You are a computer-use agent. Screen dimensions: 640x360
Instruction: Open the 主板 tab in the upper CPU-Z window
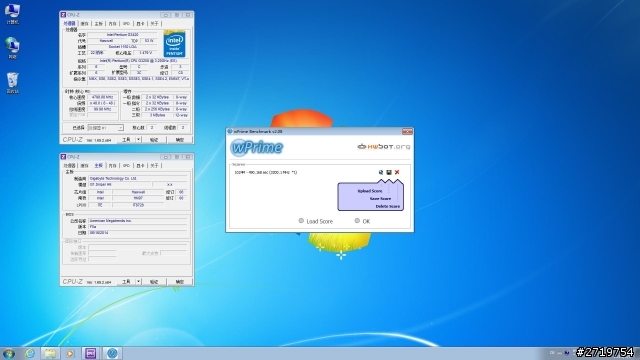(x=99, y=24)
